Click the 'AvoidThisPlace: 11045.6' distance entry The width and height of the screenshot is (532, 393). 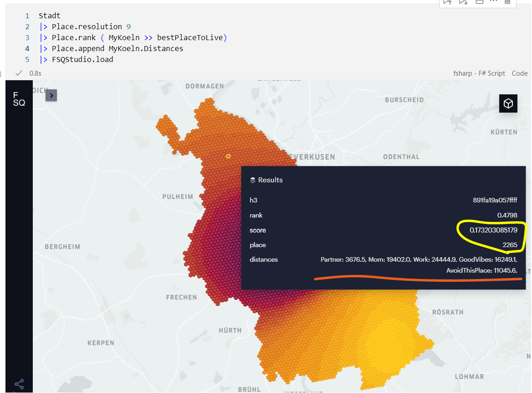coord(482,270)
